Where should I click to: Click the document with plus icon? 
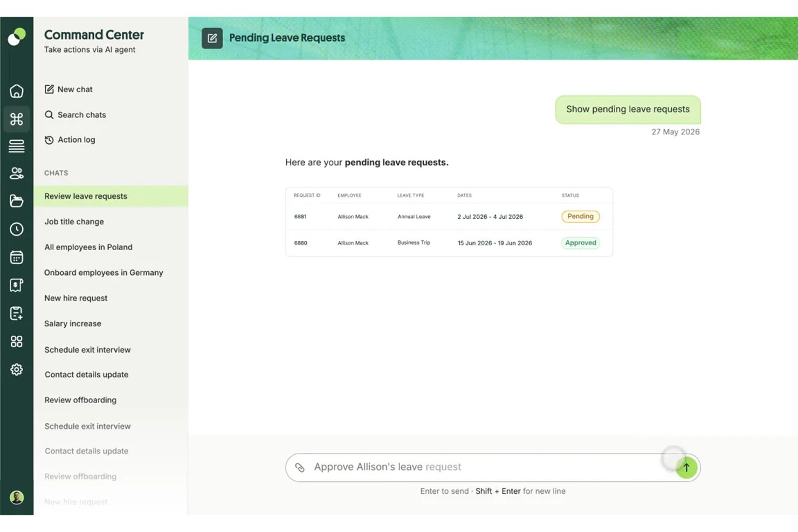click(17, 313)
